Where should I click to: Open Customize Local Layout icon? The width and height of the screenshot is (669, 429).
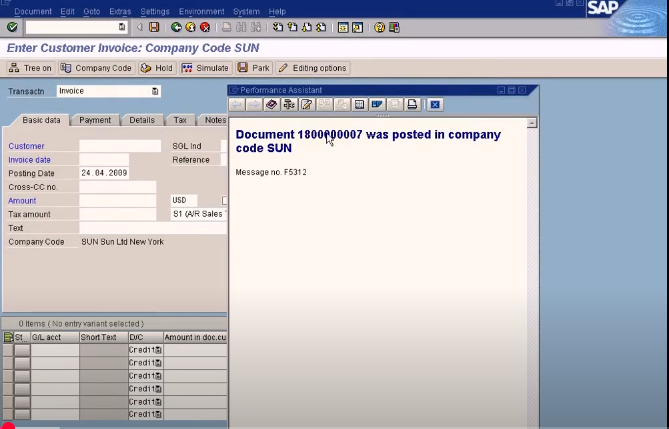[x=394, y=27]
